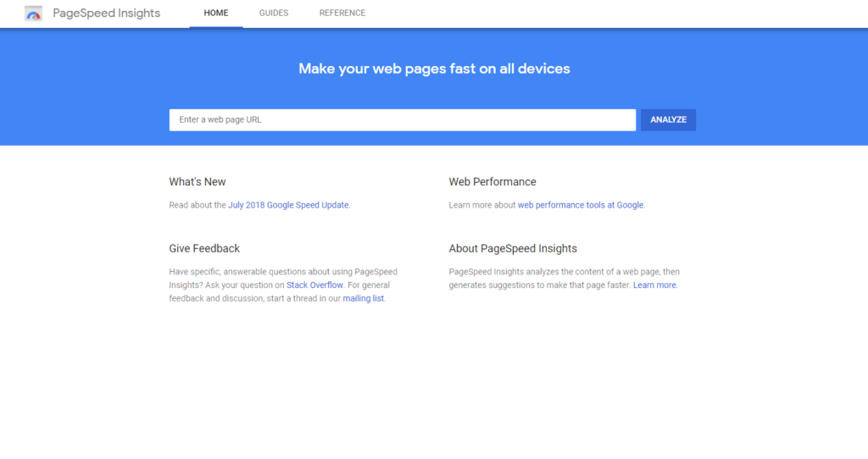Follow the web performance tools at Google link
Image resolution: width=868 pixels, height=459 pixels.
coord(581,205)
